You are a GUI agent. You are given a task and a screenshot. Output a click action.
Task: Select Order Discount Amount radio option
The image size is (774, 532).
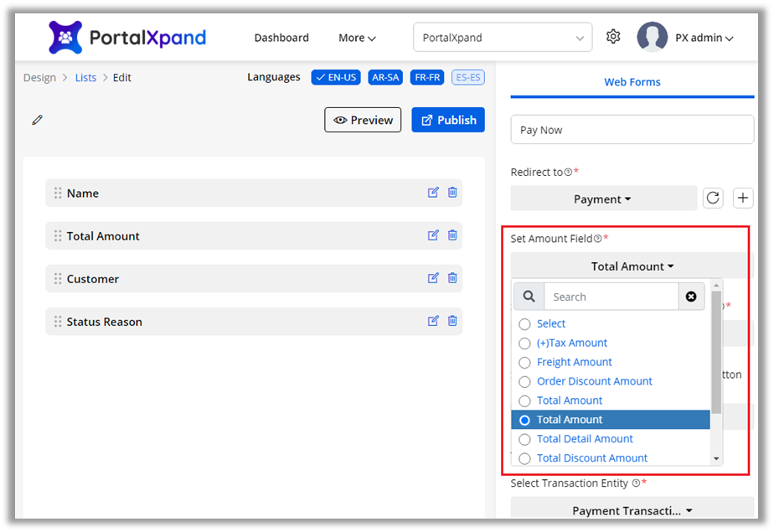(x=525, y=382)
